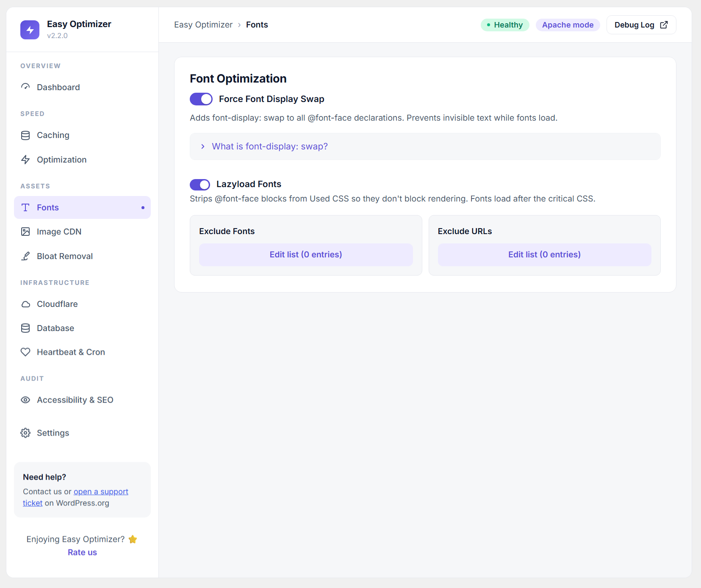Go to the Caching section
This screenshot has width=701, height=588.
point(82,135)
